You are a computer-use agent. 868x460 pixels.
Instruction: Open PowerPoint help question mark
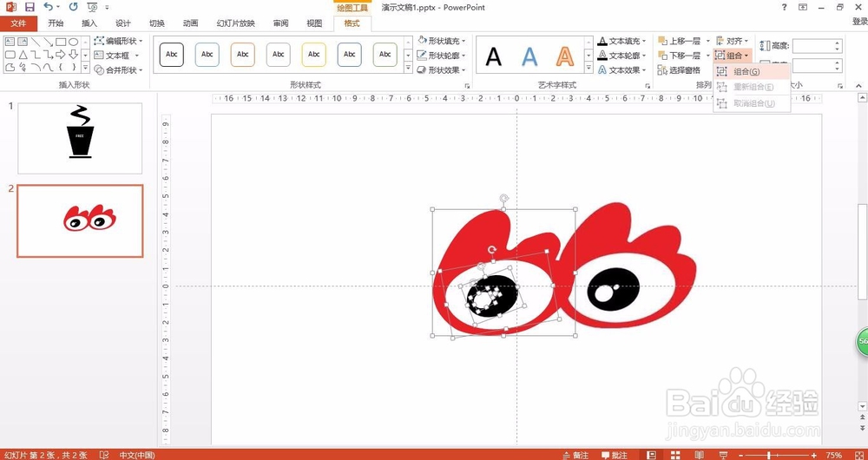[785, 7]
